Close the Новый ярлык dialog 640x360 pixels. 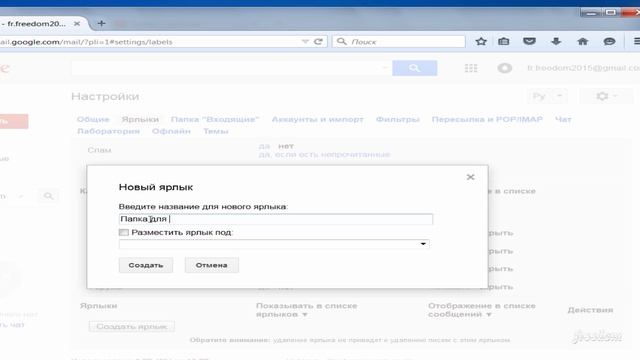470,177
